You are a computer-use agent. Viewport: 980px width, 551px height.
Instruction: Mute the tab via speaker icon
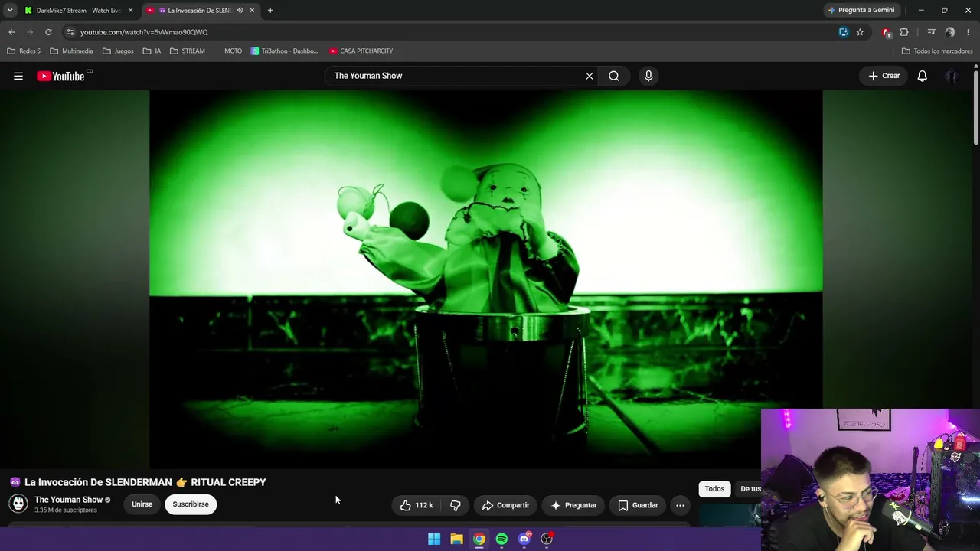pyautogui.click(x=240, y=11)
